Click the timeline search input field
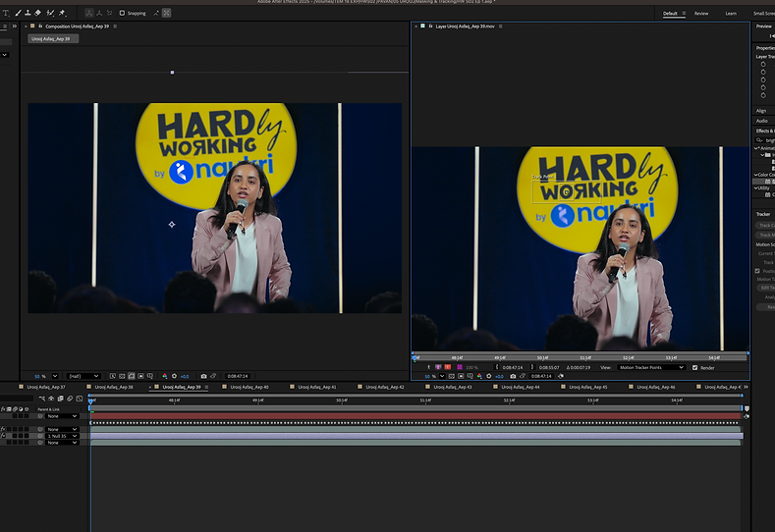Screen dimensions: 775x532 click(17, 399)
